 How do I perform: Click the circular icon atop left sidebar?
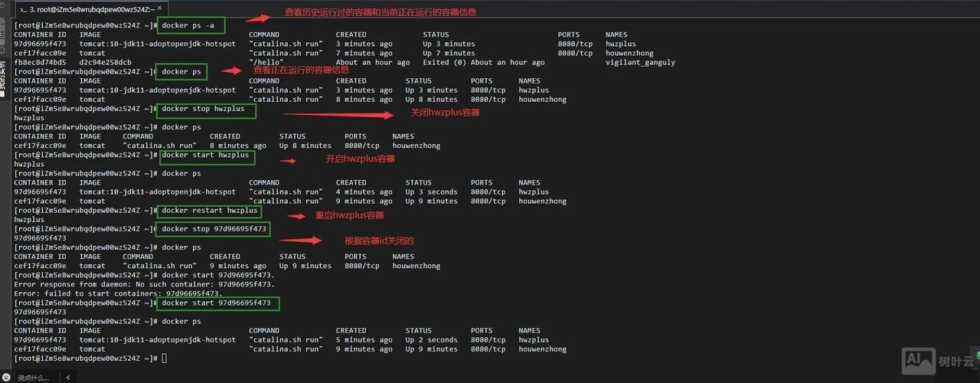click(3, 5)
